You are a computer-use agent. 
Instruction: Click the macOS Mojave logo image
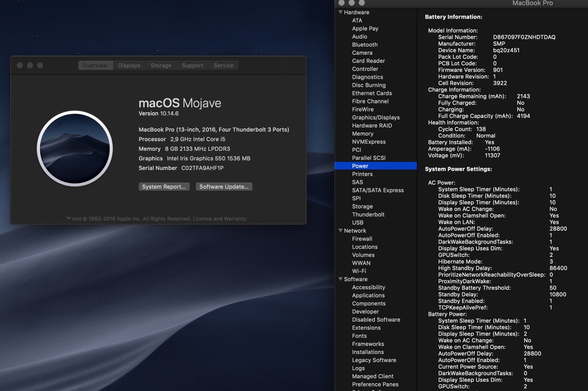tap(75, 148)
